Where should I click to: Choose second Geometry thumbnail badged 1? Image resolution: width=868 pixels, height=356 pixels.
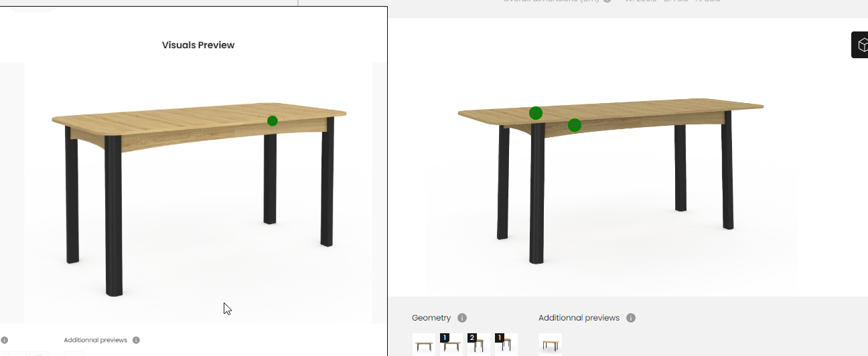(x=451, y=344)
